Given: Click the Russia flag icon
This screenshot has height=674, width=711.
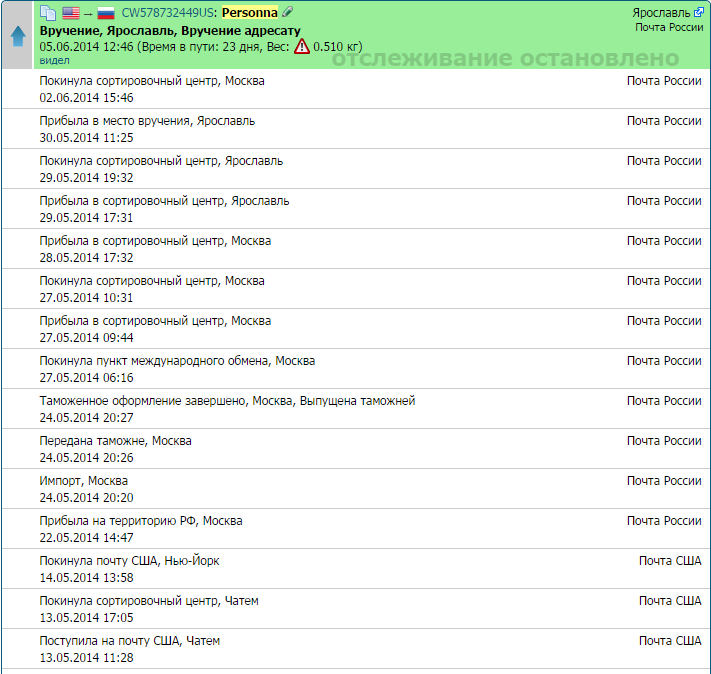Looking at the screenshot, I should click(105, 13).
